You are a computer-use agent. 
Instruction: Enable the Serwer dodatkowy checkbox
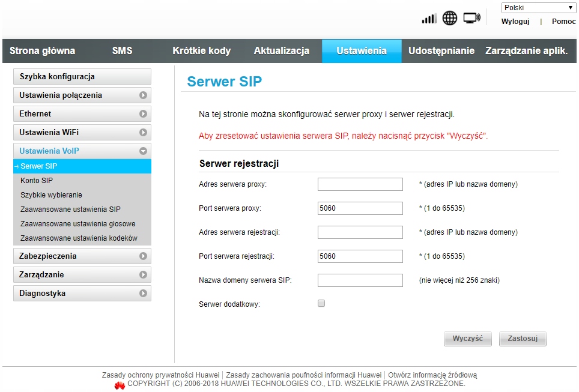(x=321, y=304)
